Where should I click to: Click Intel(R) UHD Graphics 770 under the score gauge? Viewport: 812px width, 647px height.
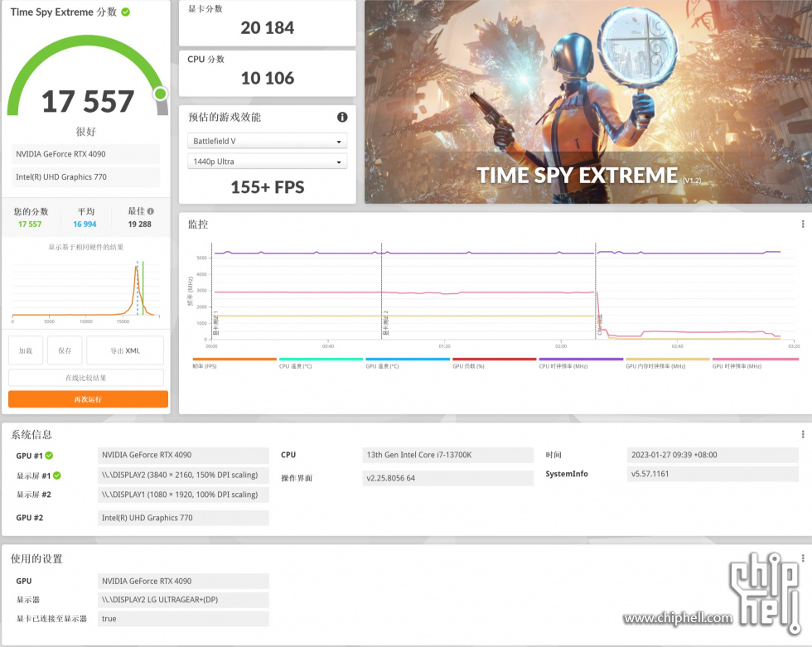[86, 176]
